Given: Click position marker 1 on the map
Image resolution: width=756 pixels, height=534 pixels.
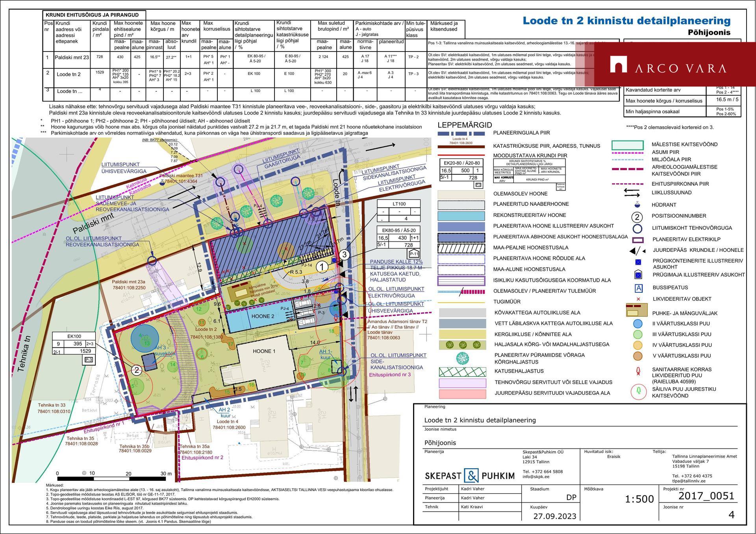Looking at the screenshot, I should [322, 267].
